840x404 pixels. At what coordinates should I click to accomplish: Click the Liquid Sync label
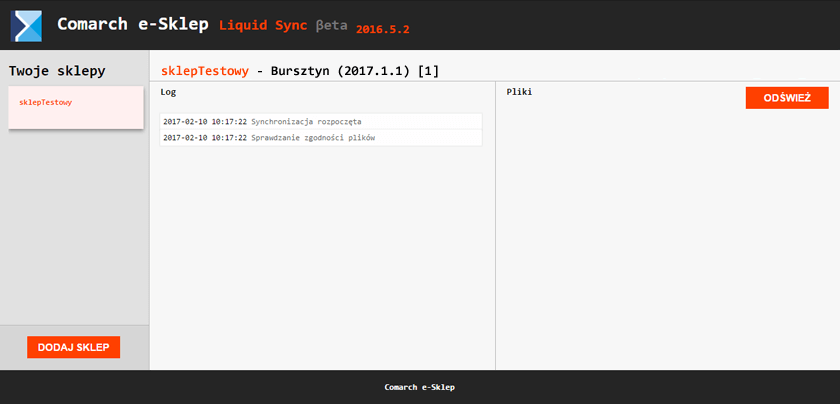pos(263,26)
